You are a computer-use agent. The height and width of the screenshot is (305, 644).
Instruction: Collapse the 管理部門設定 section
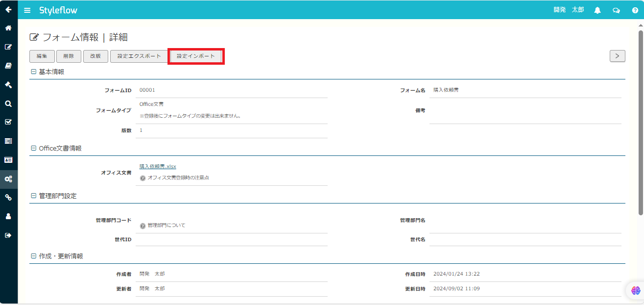pos(33,196)
